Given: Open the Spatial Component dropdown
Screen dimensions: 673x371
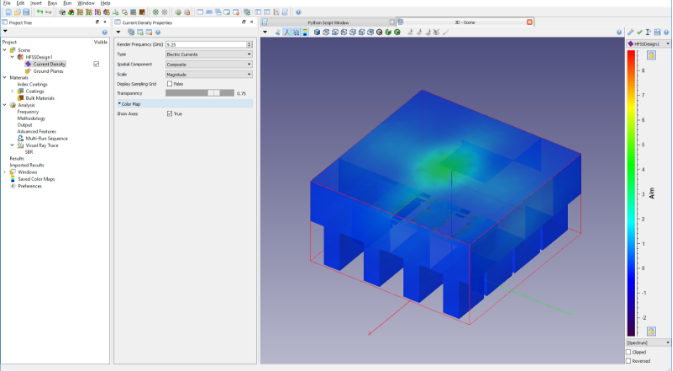Looking at the screenshot, I should (x=209, y=64).
